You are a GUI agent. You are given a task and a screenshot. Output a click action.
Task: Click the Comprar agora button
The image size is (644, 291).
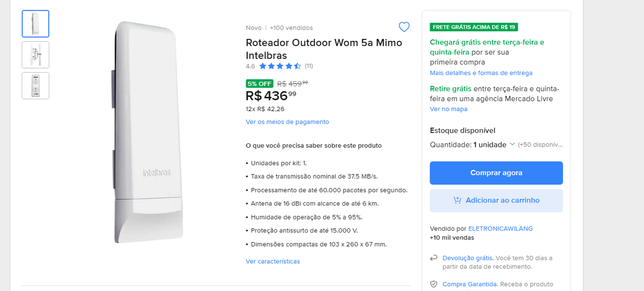click(496, 173)
